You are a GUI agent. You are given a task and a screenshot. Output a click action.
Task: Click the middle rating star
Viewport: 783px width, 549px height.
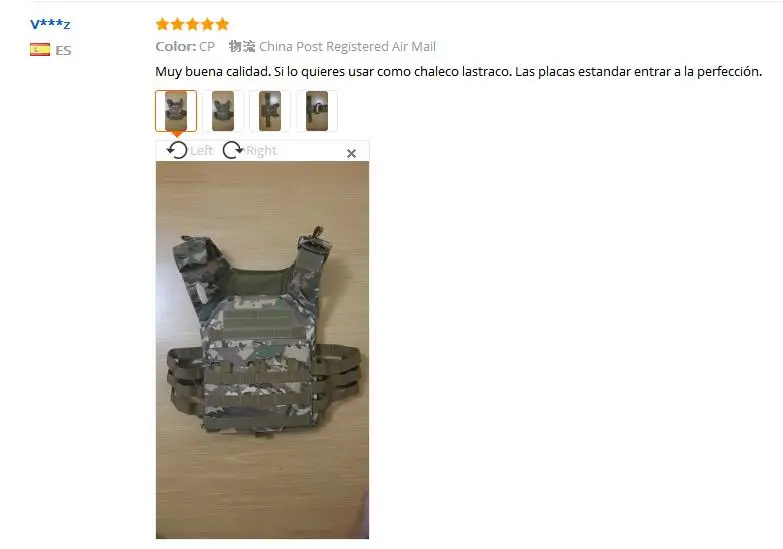pos(192,23)
